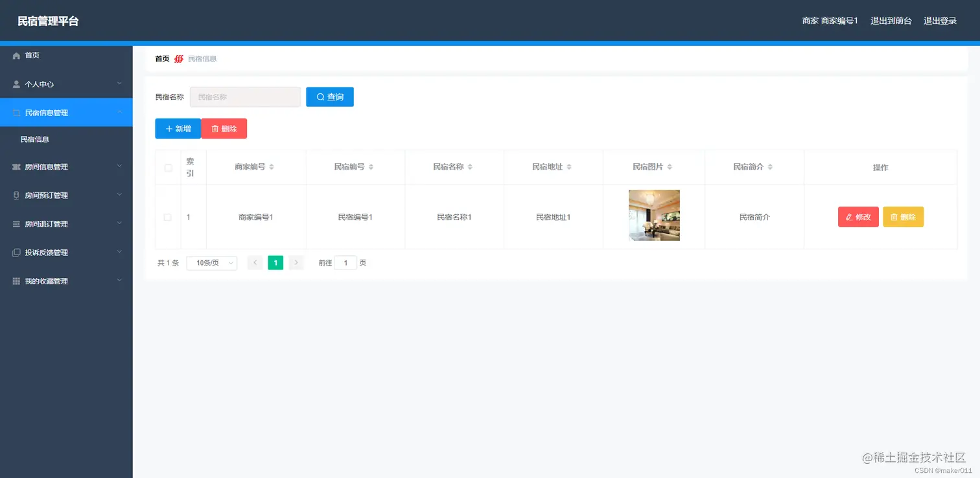The height and width of the screenshot is (478, 980).
Task: Click the home icon beside 首页 in sidebar
Action: [17, 56]
